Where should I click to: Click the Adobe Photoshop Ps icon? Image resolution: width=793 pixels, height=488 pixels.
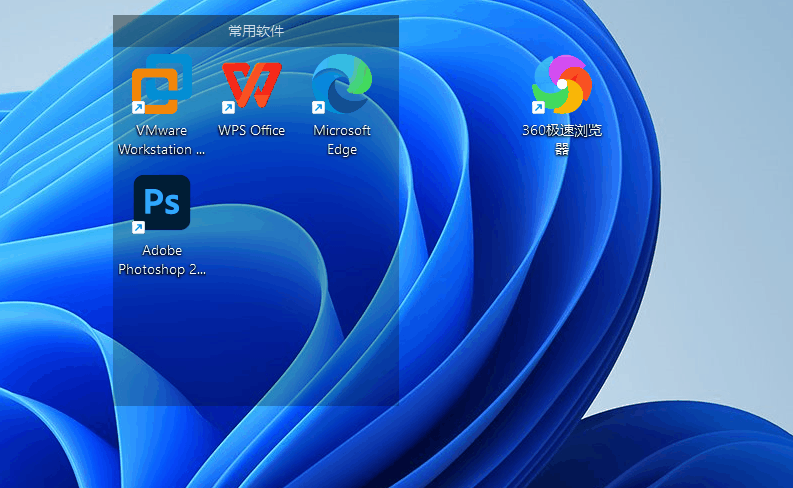tap(162, 203)
